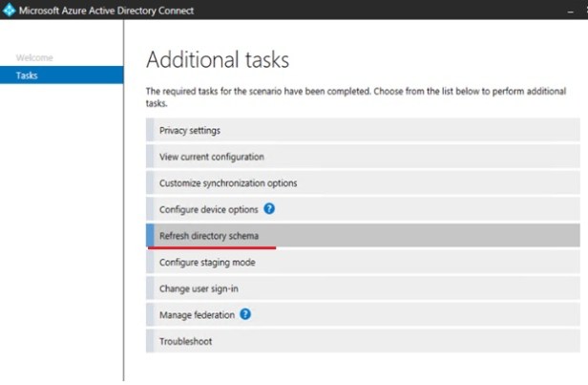Image resolution: width=588 pixels, height=385 pixels.
Task: Select Customize synchronization options
Action: tap(228, 182)
